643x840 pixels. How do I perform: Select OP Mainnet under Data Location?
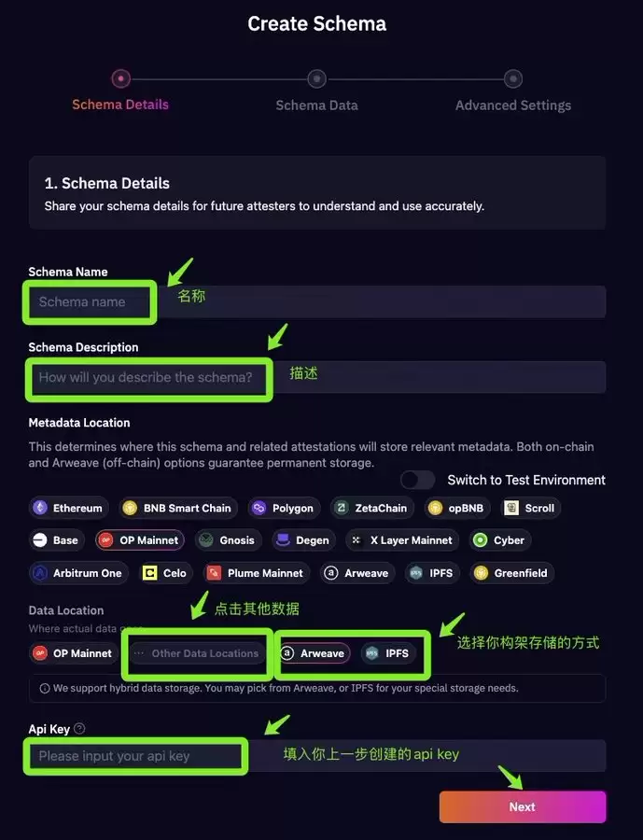pyautogui.click(x=73, y=653)
